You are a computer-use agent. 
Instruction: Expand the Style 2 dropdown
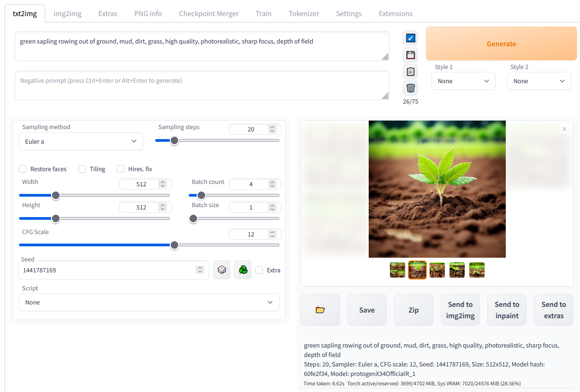pyautogui.click(x=539, y=81)
